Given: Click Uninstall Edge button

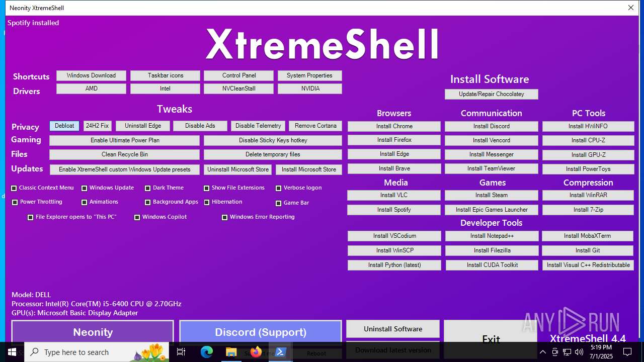Looking at the screenshot, I should [x=143, y=126].
